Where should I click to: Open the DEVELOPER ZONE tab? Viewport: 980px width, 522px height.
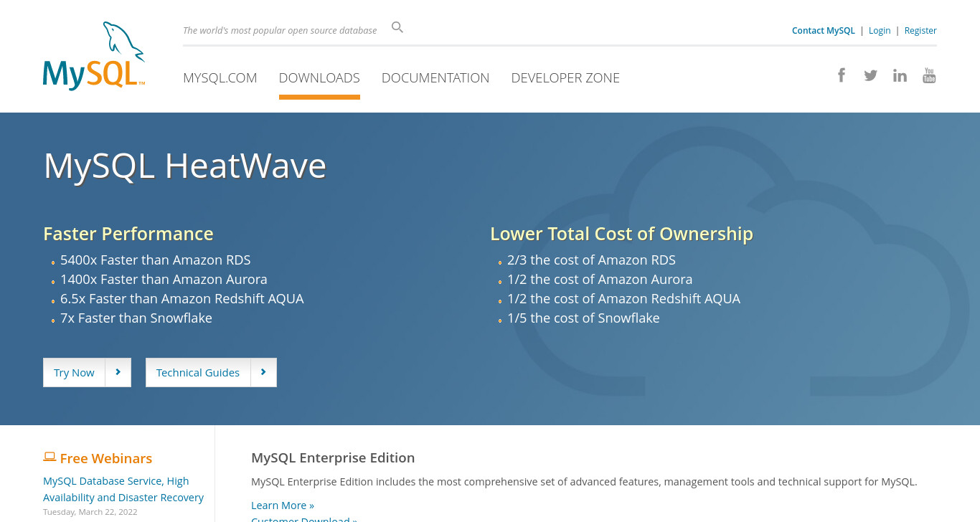565,77
